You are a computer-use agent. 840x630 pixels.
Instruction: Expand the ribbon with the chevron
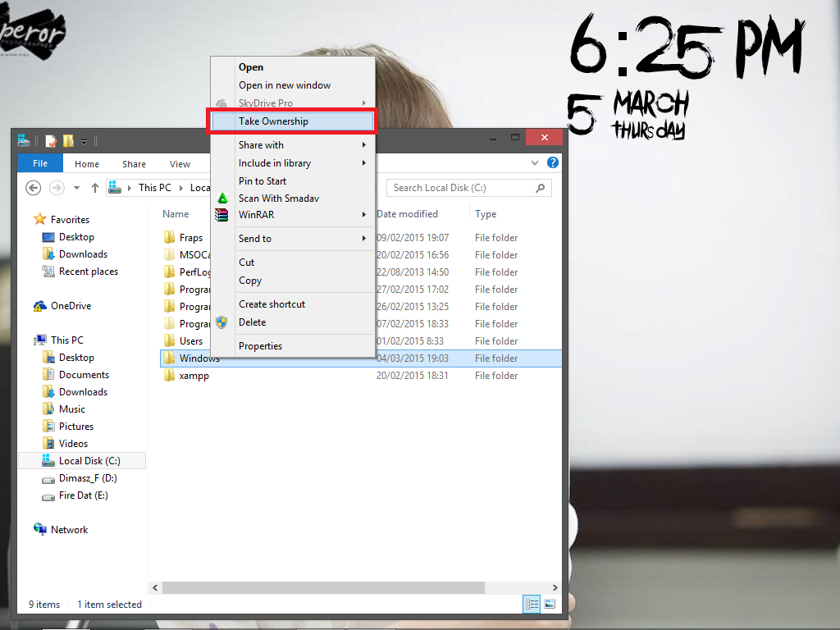pos(535,163)
